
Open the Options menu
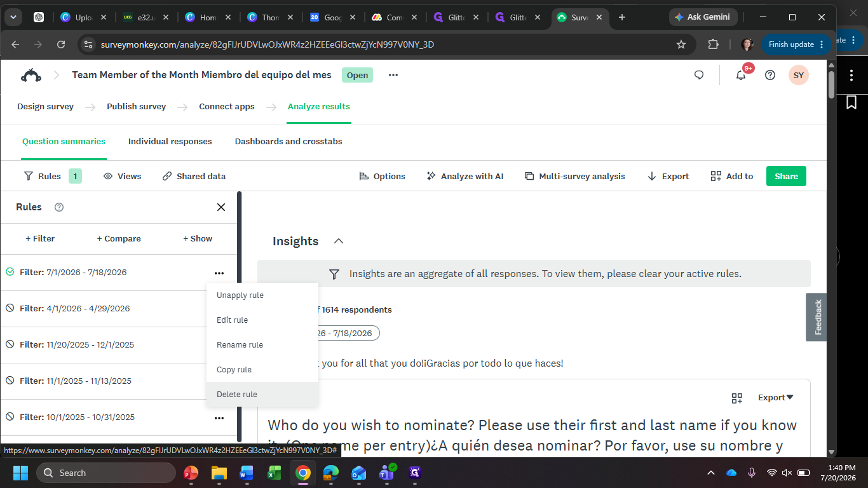click(382, 176)
